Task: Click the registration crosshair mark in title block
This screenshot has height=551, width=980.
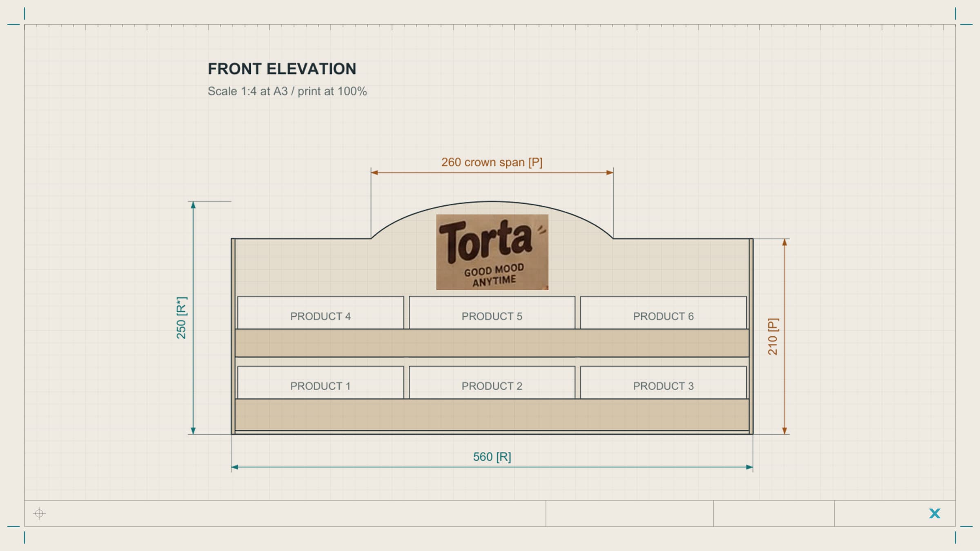Action: coord(39,513)
